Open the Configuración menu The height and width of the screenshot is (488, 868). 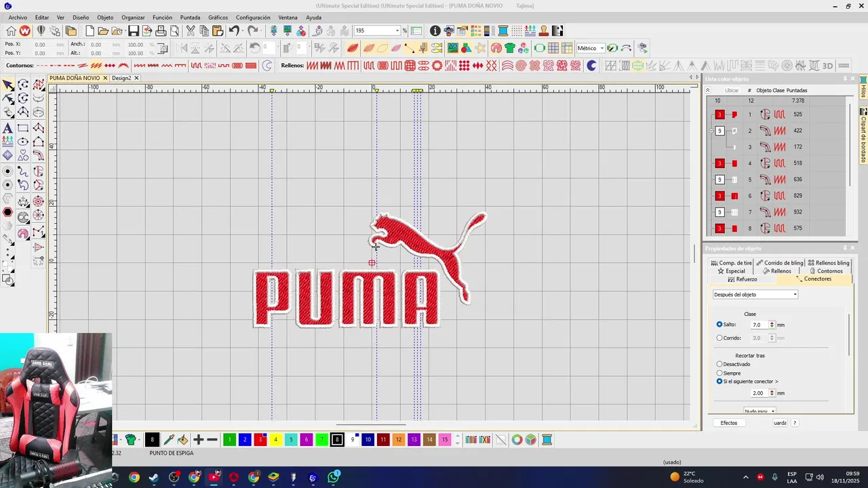tap(253, 18)
